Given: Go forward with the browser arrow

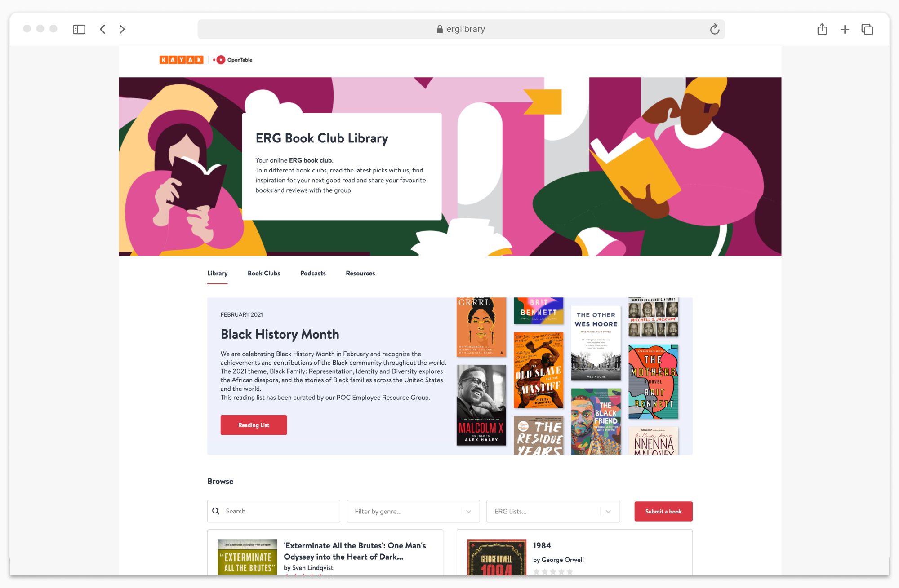Looking at the screenshot, I should pos(122,29).
